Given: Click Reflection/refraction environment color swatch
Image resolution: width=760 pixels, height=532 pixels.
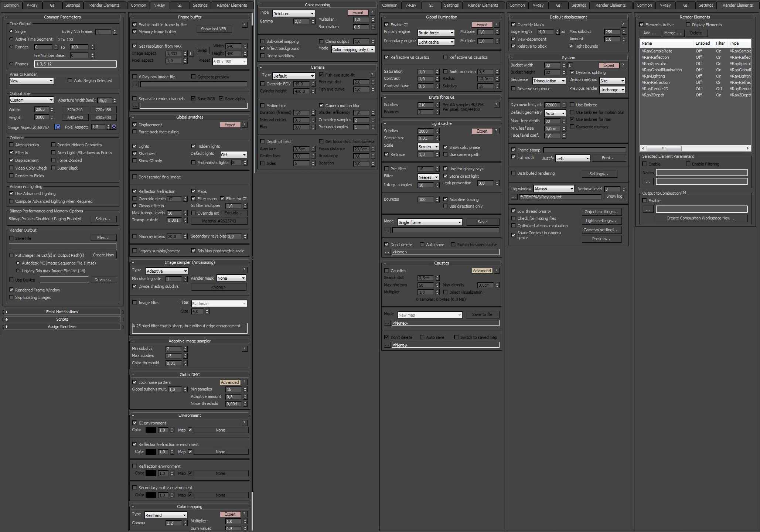Looking at the screenshot, I should 151,452.
